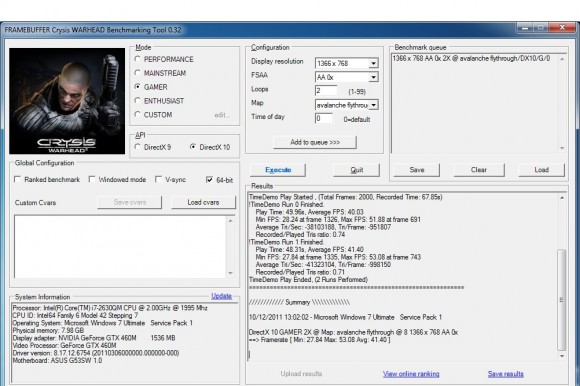Turn on V-sync checkbox
This screenshot has width=580, height=386.
(x=158, y=180)
